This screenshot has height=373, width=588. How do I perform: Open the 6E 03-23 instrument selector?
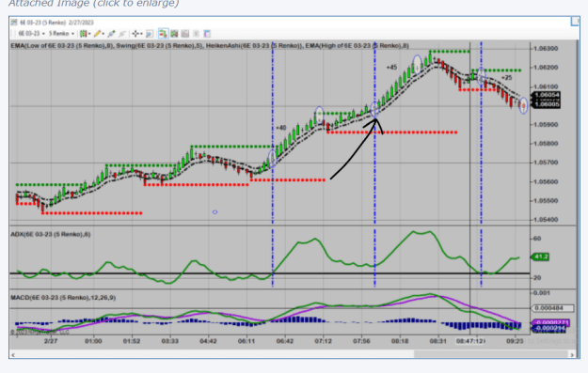point(31,34)
